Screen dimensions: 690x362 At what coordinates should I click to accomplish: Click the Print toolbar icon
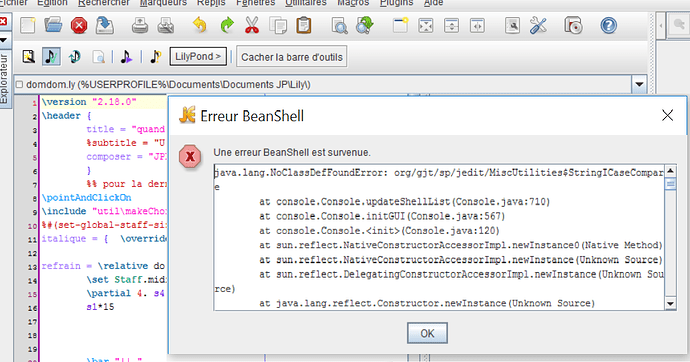point(139,25)
